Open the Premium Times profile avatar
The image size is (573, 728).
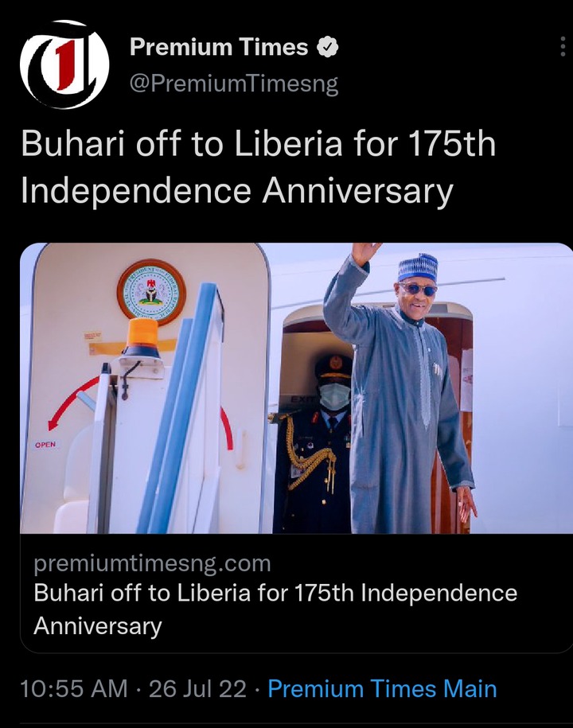(x=64, y=64)
